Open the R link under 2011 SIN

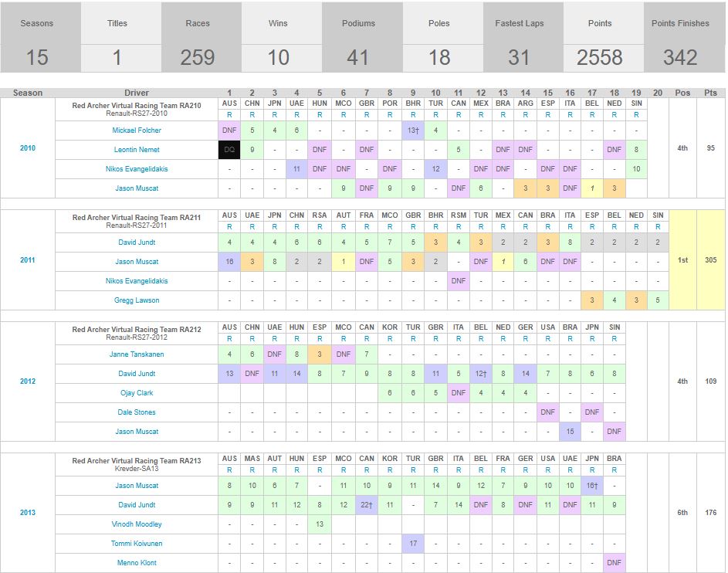(658, 227)
